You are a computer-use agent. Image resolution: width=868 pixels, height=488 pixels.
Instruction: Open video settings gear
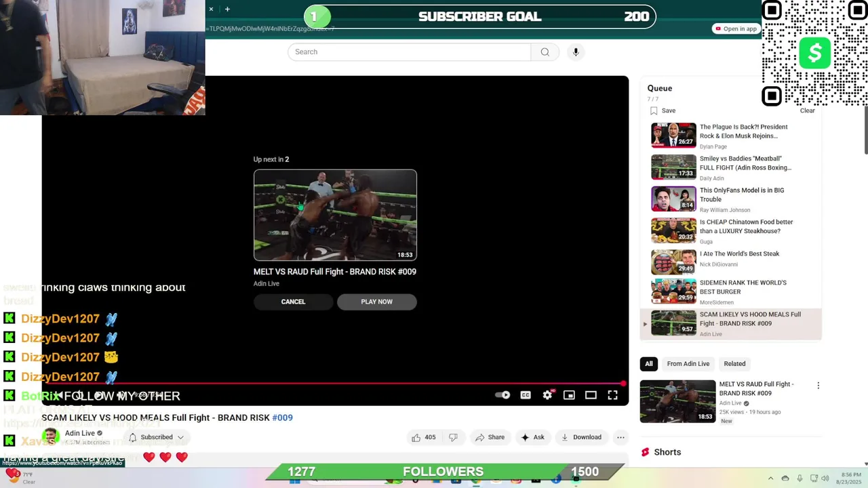[547, 395]
